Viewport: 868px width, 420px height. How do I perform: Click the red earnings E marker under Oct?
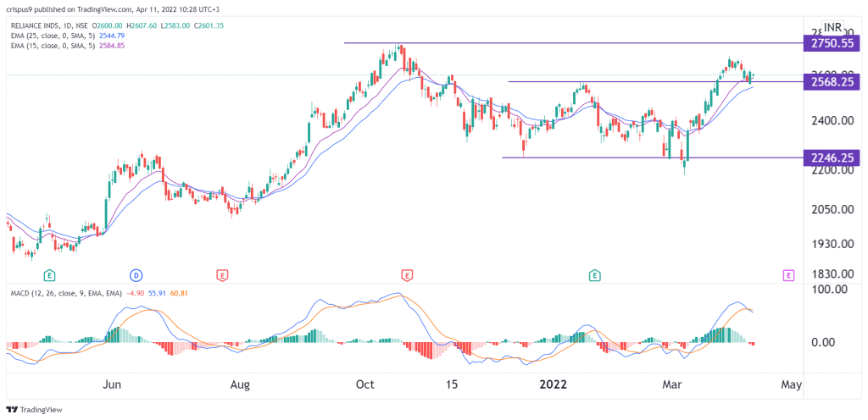407,274
